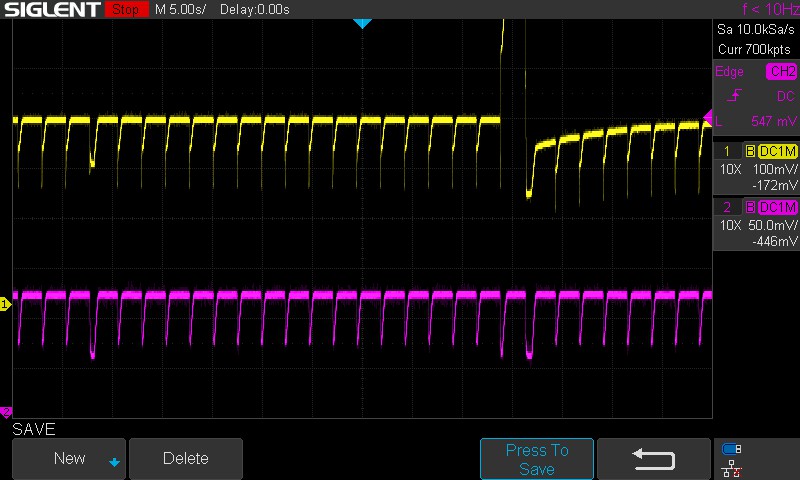Click channel 1 DC1M coupling badge
Image resolution: width=800 pixels, height=480 pixels.
pos(777,151)
